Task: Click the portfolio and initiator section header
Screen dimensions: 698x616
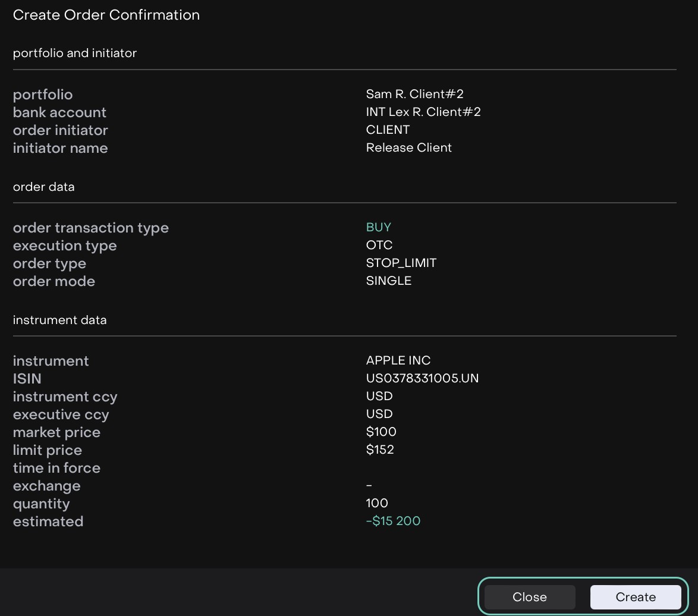Action: click(75, 53)
